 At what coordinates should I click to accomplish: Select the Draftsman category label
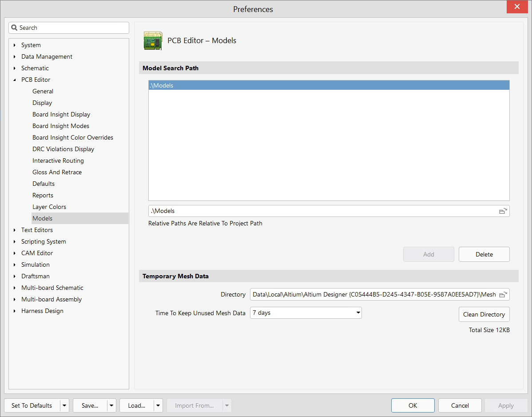pyautogui.click(x=35, y=276)
